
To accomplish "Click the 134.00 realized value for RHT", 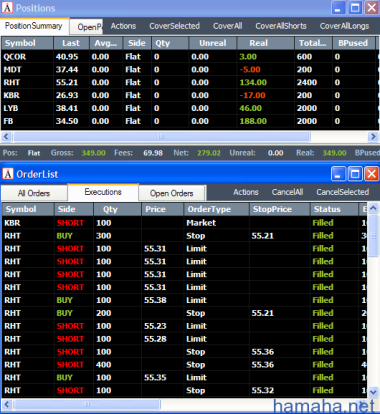I will [x=253, y=82].
